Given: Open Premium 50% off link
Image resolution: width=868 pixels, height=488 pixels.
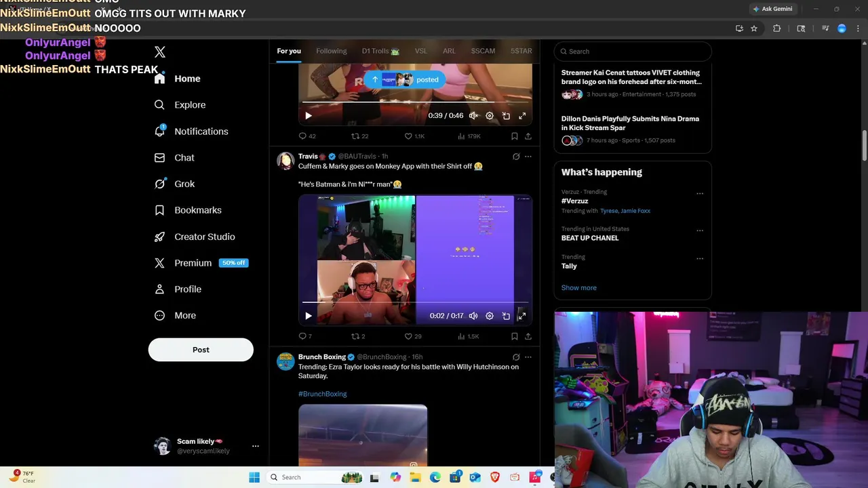Looking at the screenshot, I should [x=201, y=263].
